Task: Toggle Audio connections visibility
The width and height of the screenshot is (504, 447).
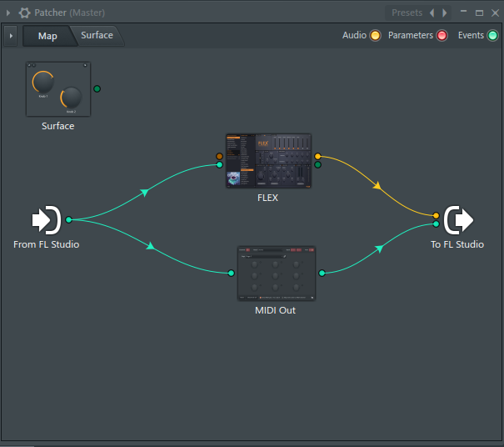Action: click(375, 35)
